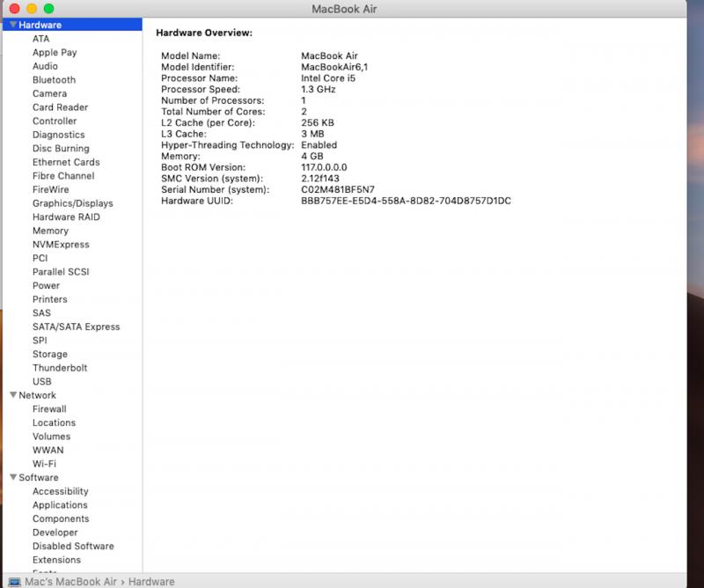Open USB section
This screenshot has height=588, width=704.
coord(41,381)
